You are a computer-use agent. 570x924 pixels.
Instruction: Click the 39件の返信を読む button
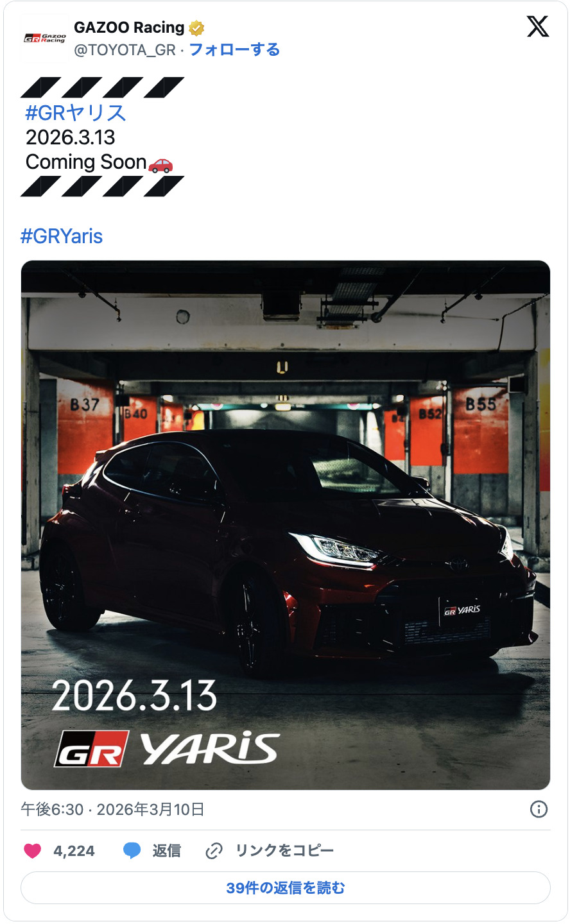tap(286, 888)
